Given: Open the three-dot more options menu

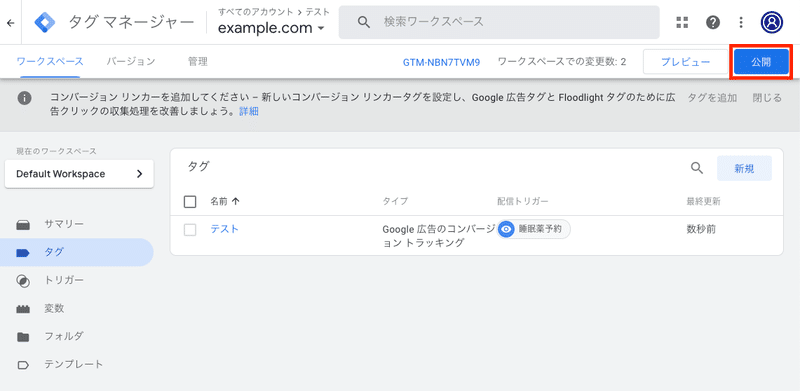Looking at the screenshot, I should pyautogui.click(x=741, y=22).
